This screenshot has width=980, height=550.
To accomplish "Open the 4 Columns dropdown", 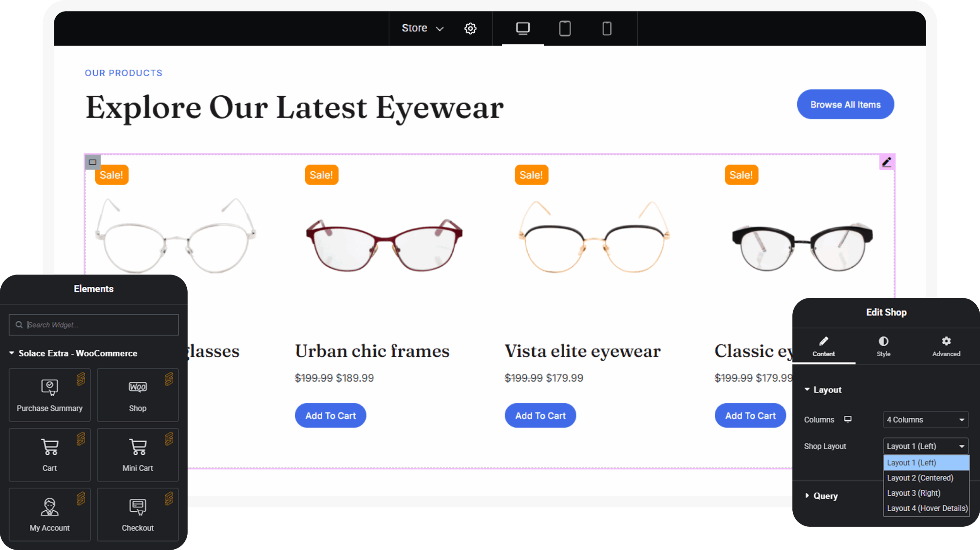I will [x=925, y=420].
